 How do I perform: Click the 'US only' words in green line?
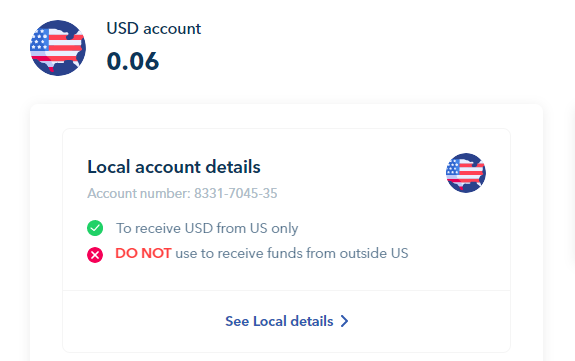tap(274, 228)
